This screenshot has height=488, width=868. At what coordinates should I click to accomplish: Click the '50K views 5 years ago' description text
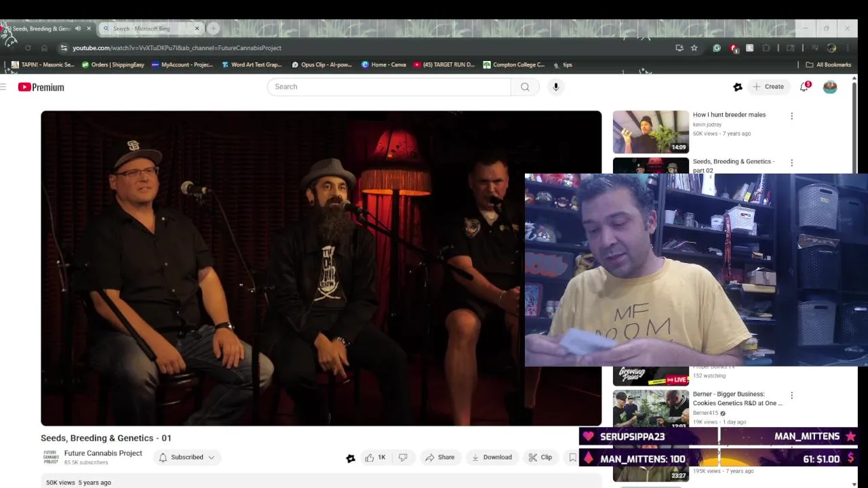point(79,483)
